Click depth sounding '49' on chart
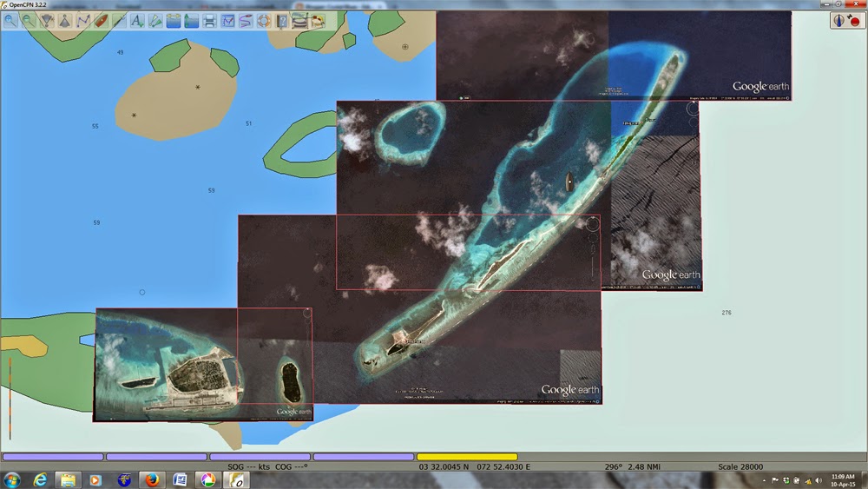Image resolution: width=868 pixels, height=489 pixels. pos(120,53)
